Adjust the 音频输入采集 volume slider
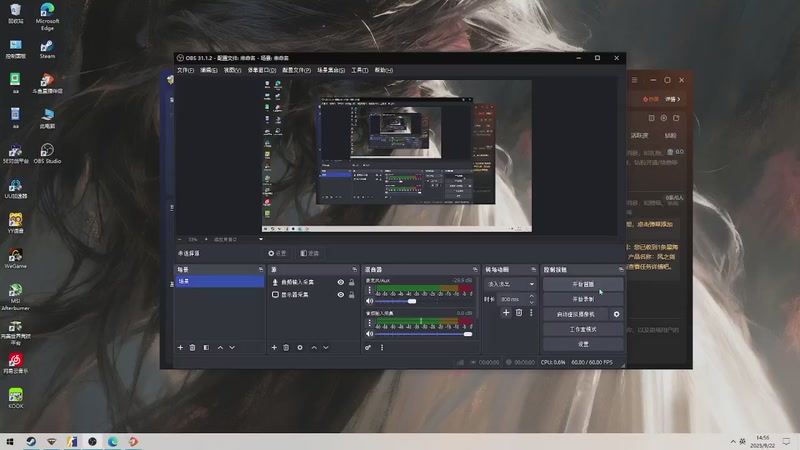 423,334
